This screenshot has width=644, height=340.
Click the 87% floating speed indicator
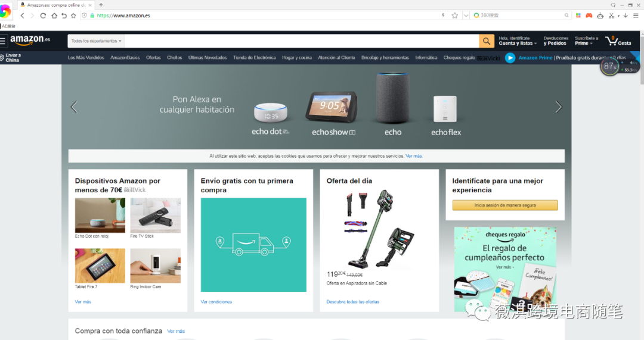[x=609, y=67]
